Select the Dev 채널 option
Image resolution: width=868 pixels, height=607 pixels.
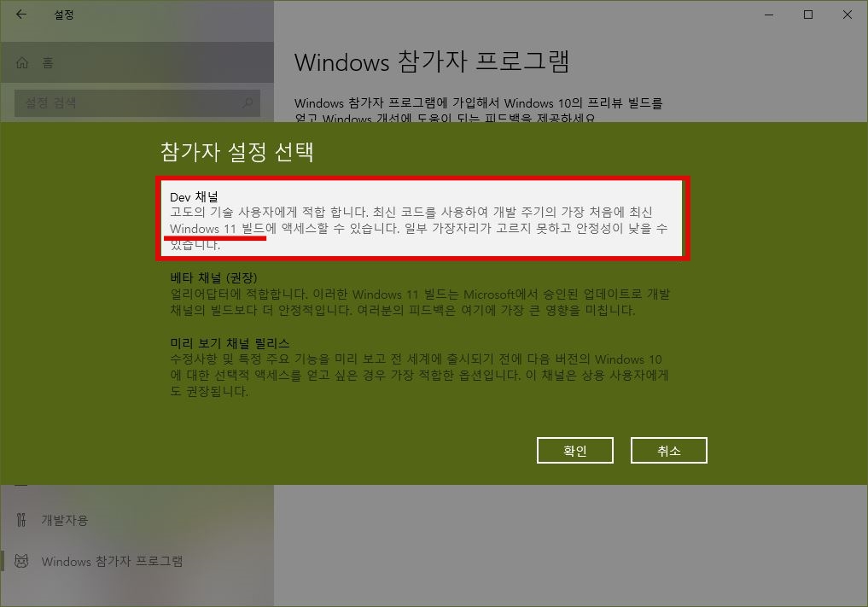tap(422, 219)
